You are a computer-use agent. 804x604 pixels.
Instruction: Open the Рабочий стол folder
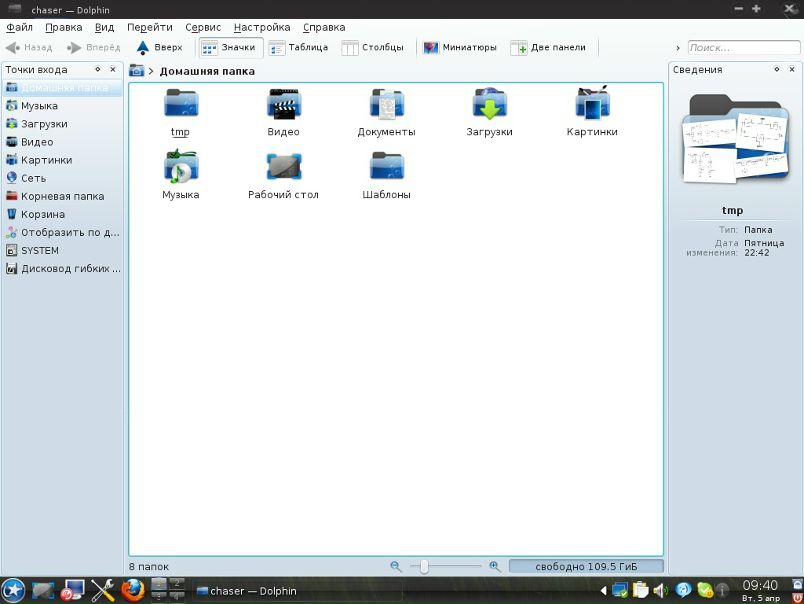[283, 168]
